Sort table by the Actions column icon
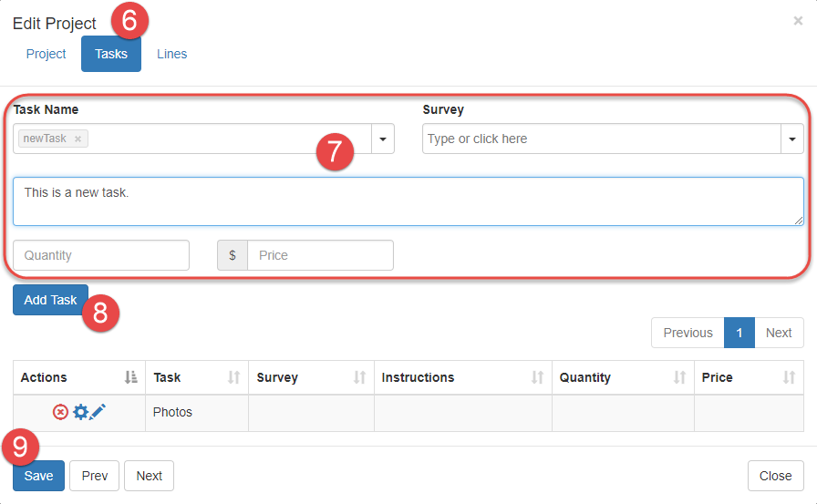 pos(130,377)
